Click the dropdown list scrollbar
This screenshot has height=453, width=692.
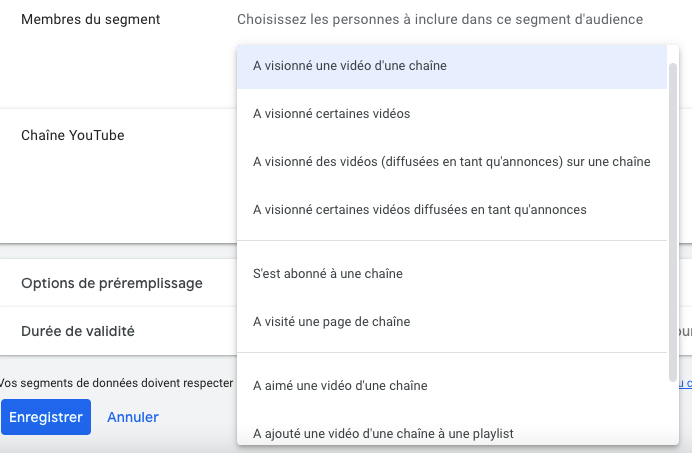673,220
